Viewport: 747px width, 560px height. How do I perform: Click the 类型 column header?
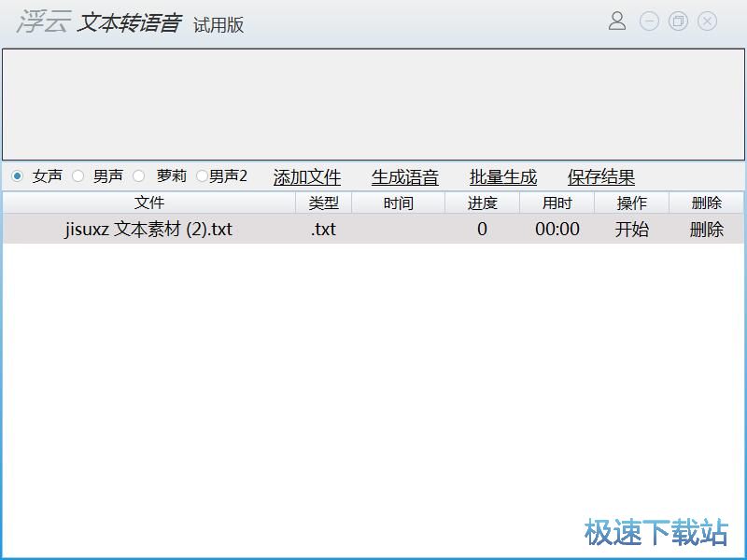pyautogui.click(x=323, y=203)
